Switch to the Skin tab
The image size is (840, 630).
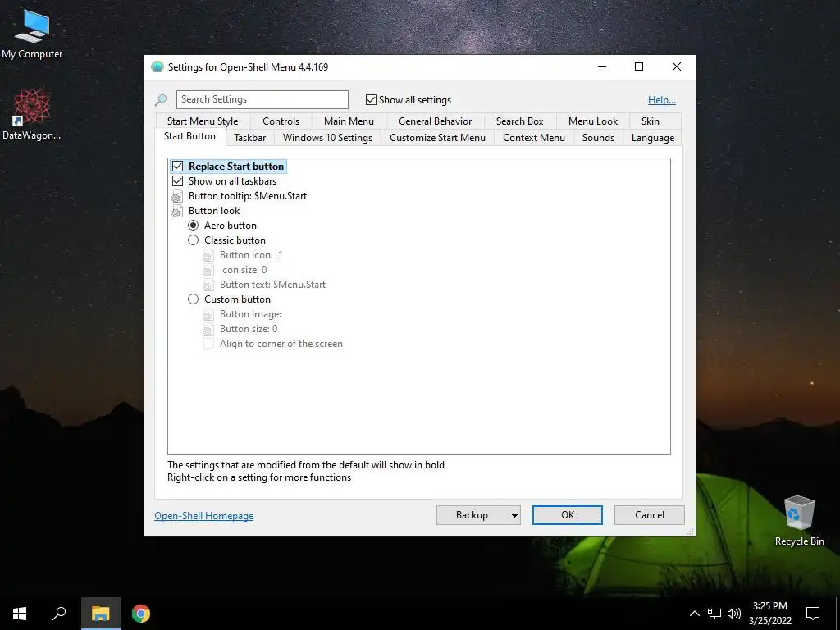tap(651, 121)
